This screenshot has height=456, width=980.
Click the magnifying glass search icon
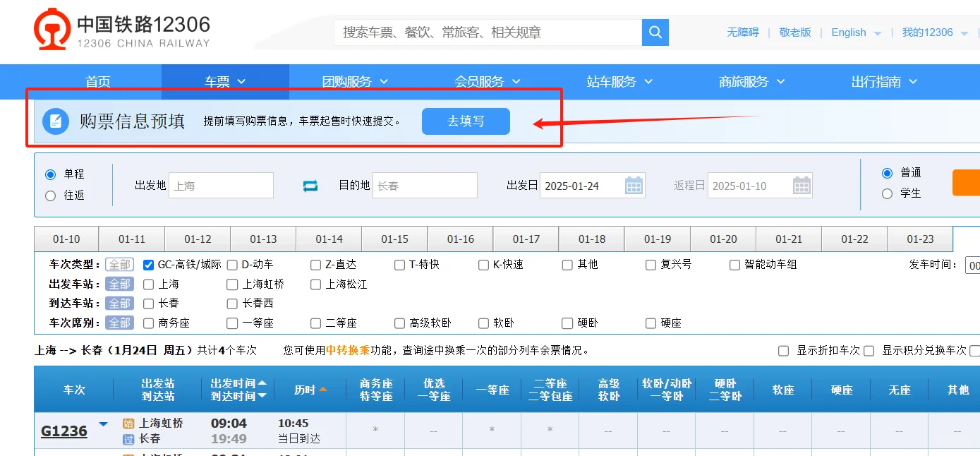point(654,32)
